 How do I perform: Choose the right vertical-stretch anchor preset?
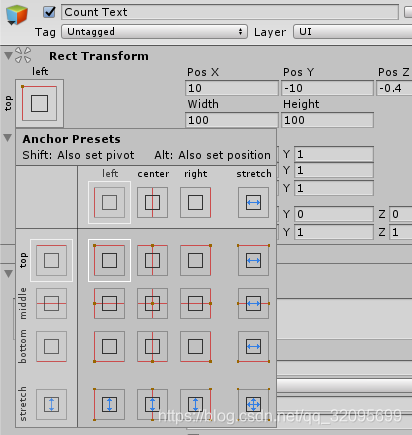(x=195, y=404)
